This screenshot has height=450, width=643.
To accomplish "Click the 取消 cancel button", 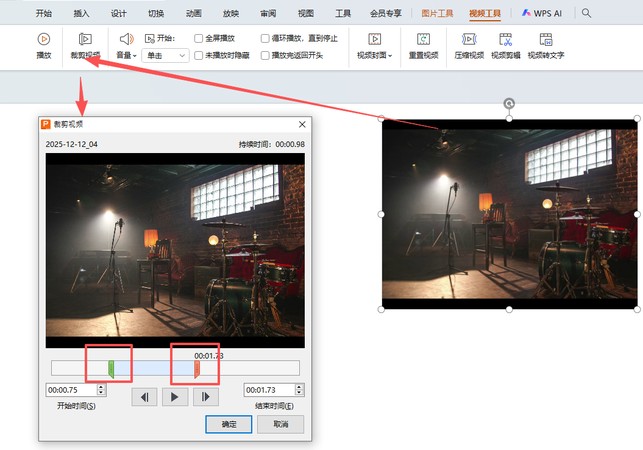I will [280, 424].
